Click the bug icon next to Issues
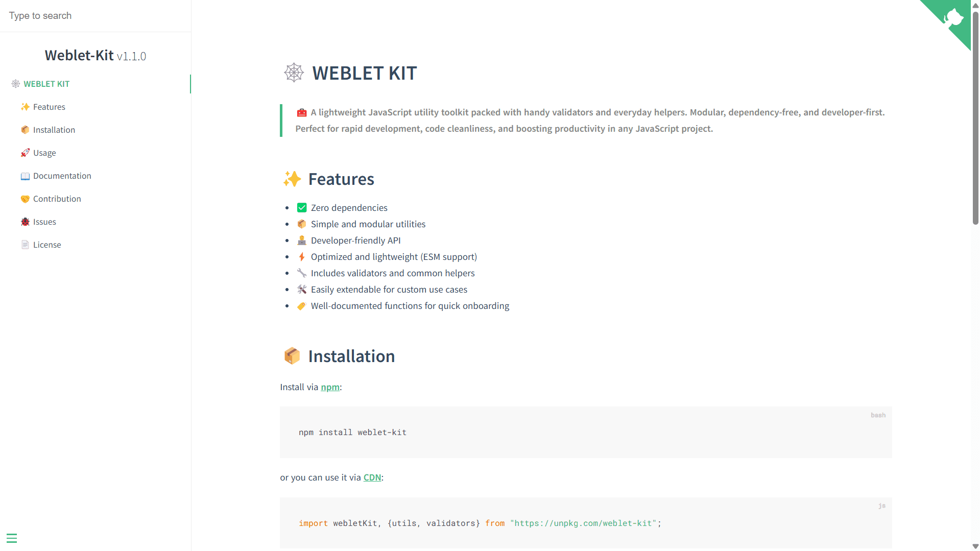This screenshot has height=551, width=980. click(x=25, y=222)
